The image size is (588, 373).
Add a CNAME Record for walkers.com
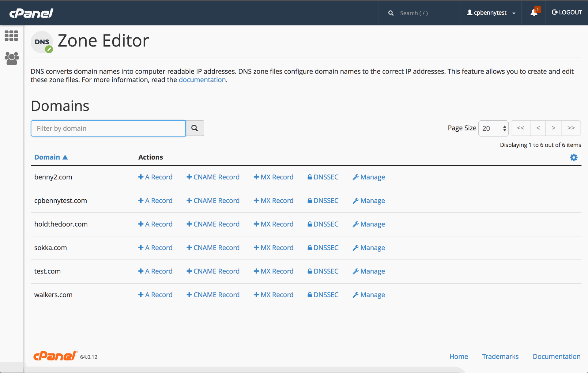213,295
